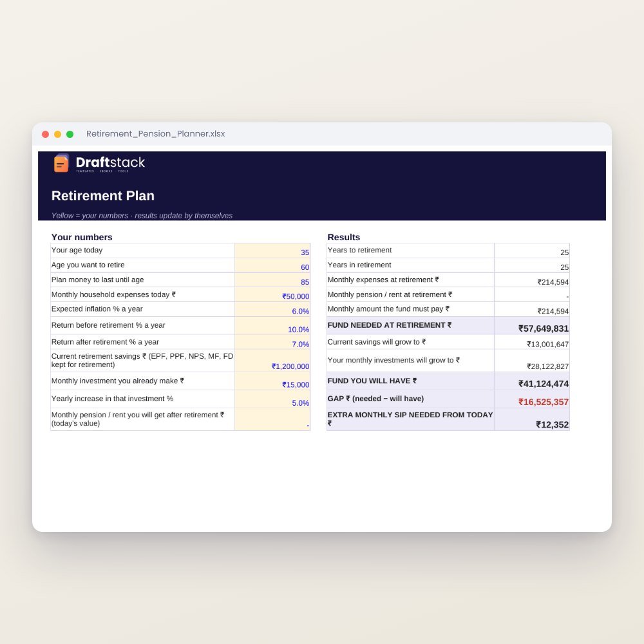
Task: Click 'Your monthly investments will grow to ₹' label
Action: tap(393, 360)
